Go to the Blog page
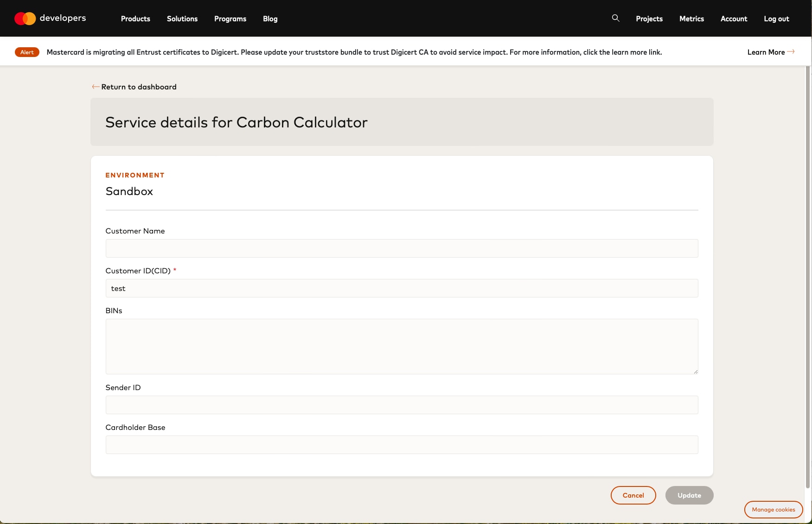This screenshot has width=812, height=524. 270,19
